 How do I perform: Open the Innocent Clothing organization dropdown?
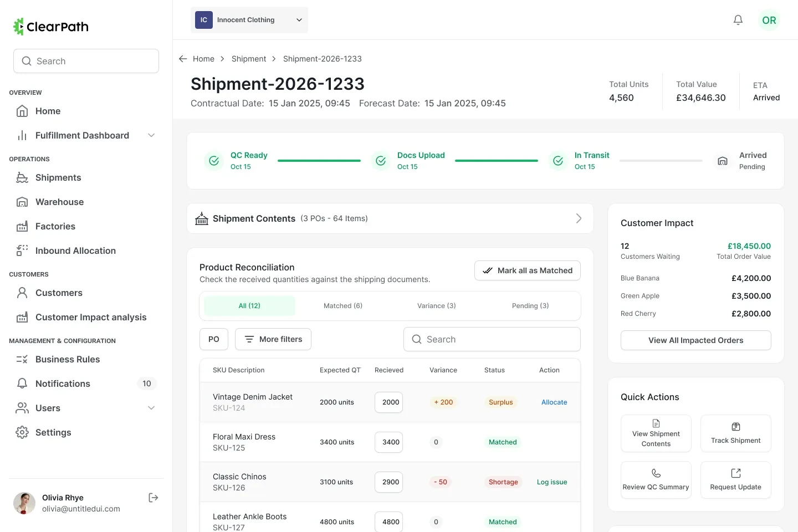pos(249,20)
